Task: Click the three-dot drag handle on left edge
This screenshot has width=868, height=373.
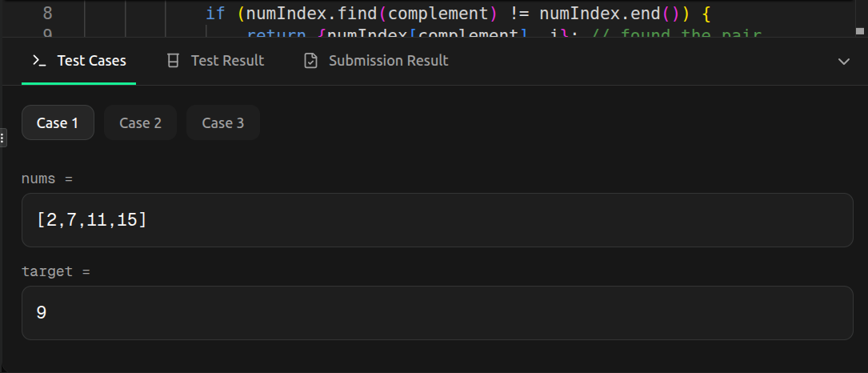Action: click(2, 138)
